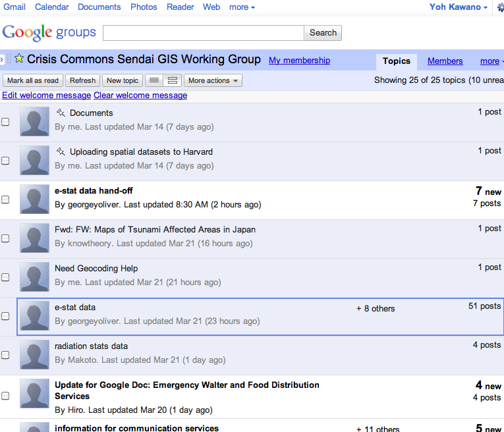Click the Refresh button
The image size is (504, 432).
82,80
